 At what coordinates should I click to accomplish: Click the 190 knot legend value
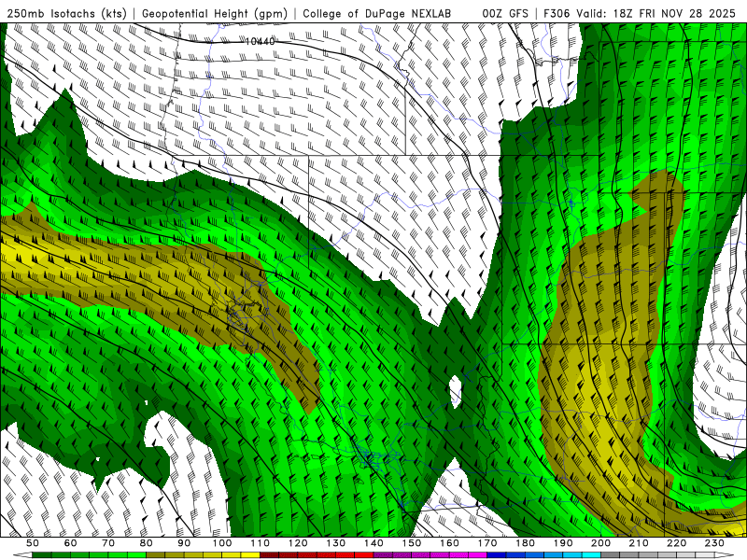pos(564,543)
